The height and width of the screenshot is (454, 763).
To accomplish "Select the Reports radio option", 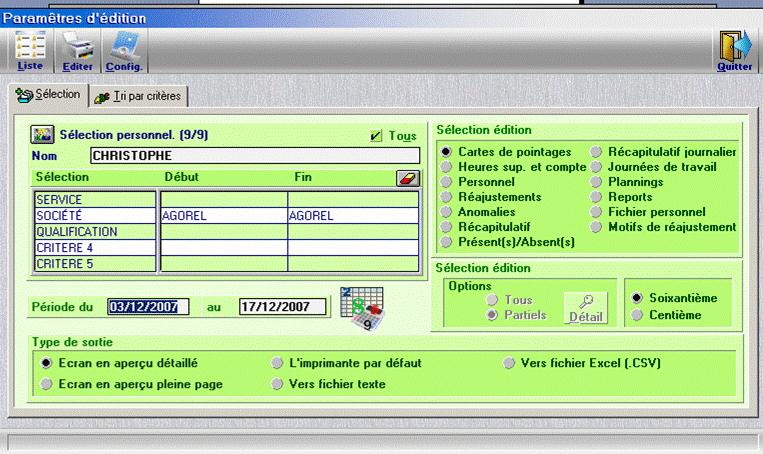I will [596, 197].
